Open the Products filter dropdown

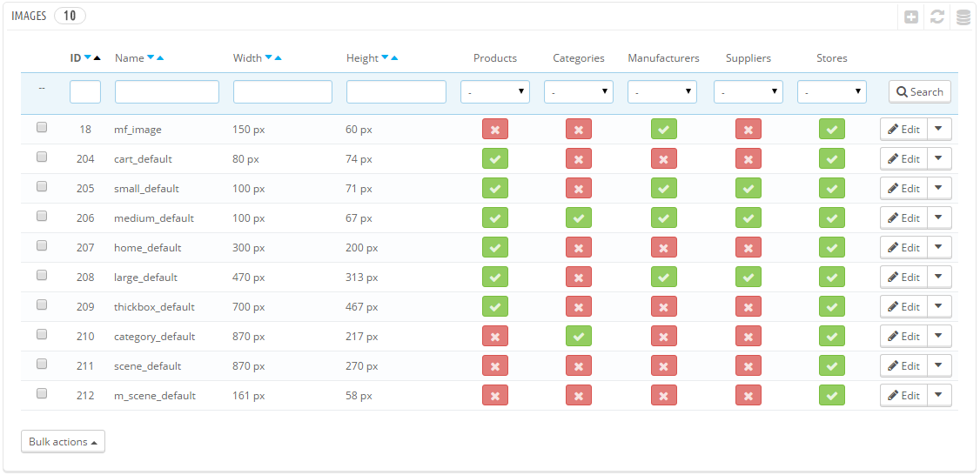coord(495,92)
